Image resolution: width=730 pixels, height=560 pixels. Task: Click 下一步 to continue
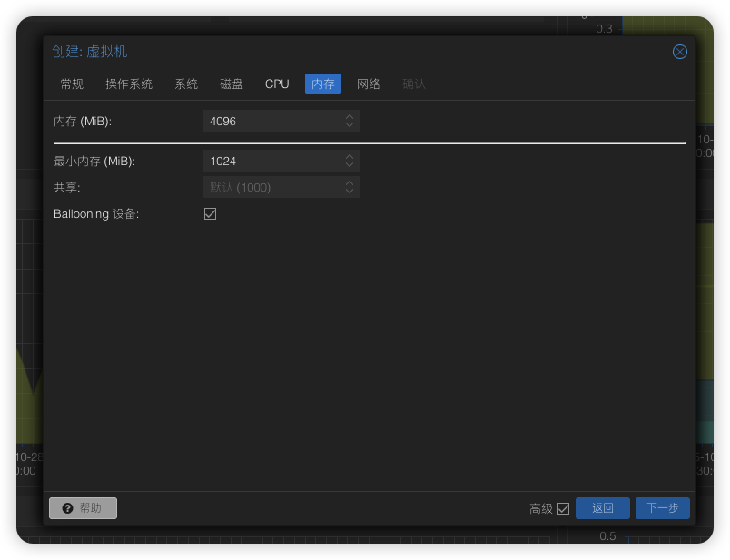(662, 508)
